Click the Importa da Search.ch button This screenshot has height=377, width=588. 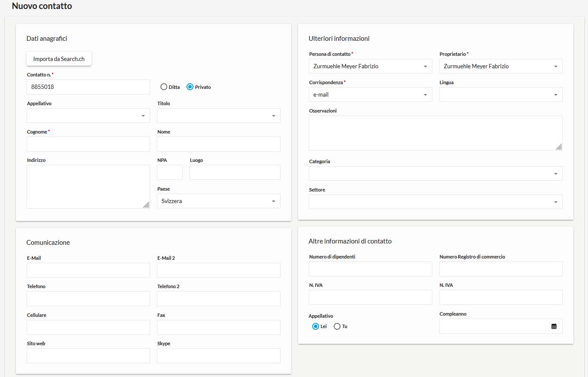[59, 59]
